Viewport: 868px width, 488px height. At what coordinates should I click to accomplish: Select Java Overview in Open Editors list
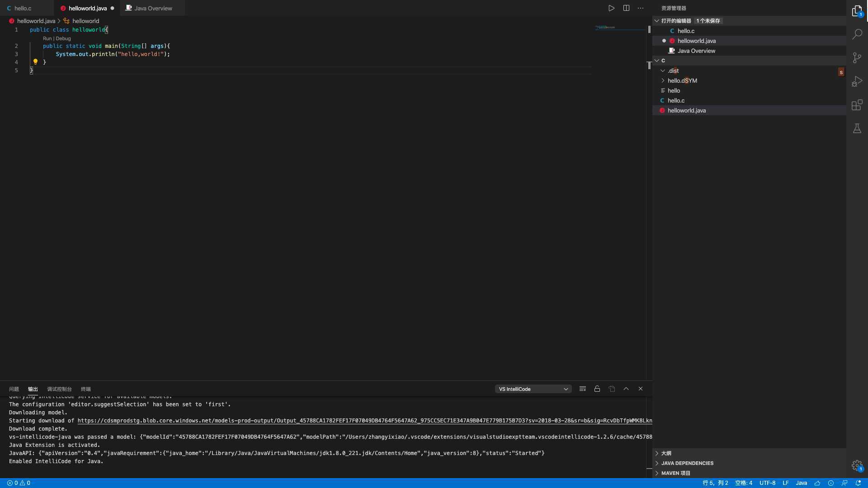(750, 51)
